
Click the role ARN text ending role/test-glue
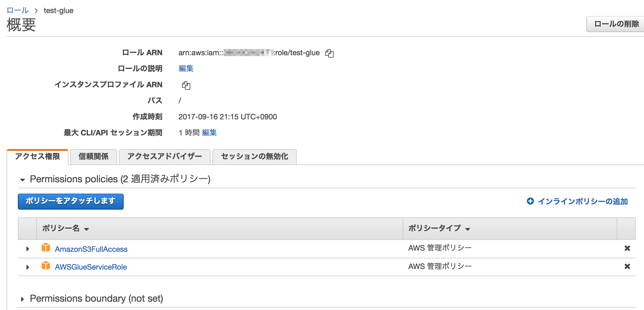(x=249, y=53)
